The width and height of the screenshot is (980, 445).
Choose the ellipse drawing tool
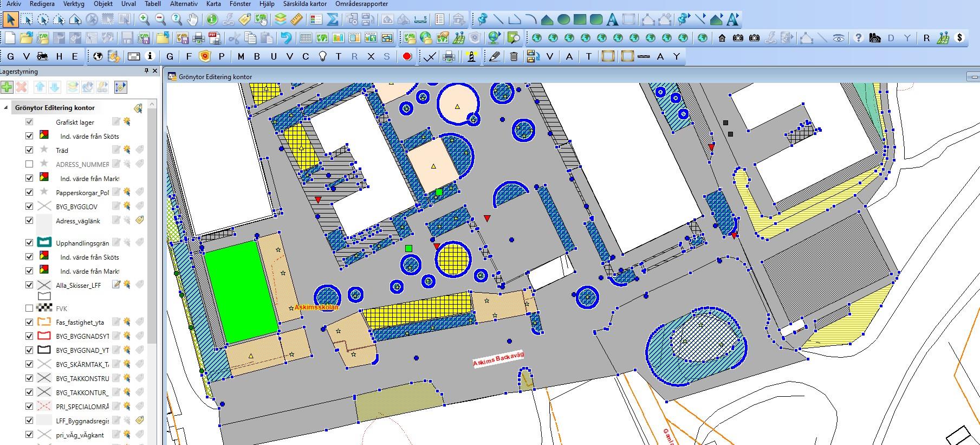tap(563, 20)
